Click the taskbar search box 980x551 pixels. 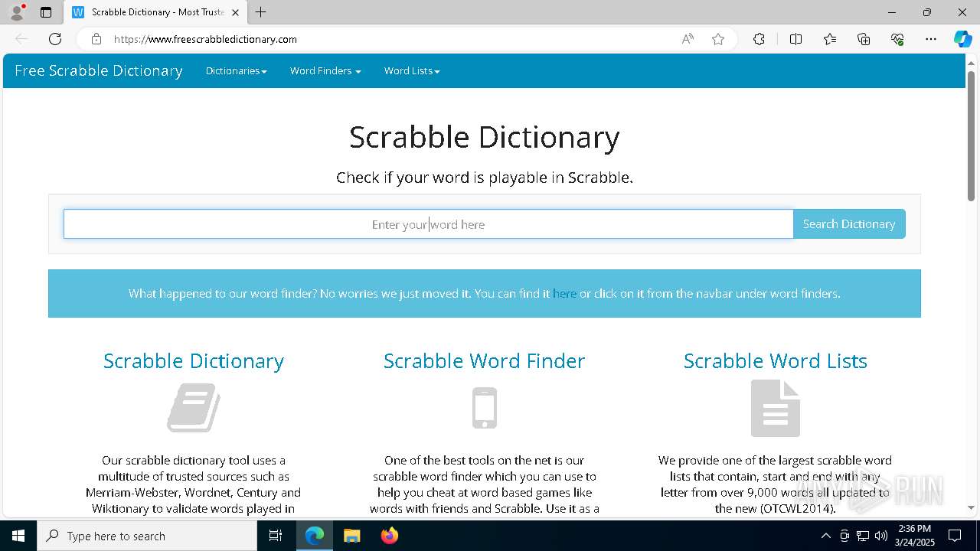147,536
